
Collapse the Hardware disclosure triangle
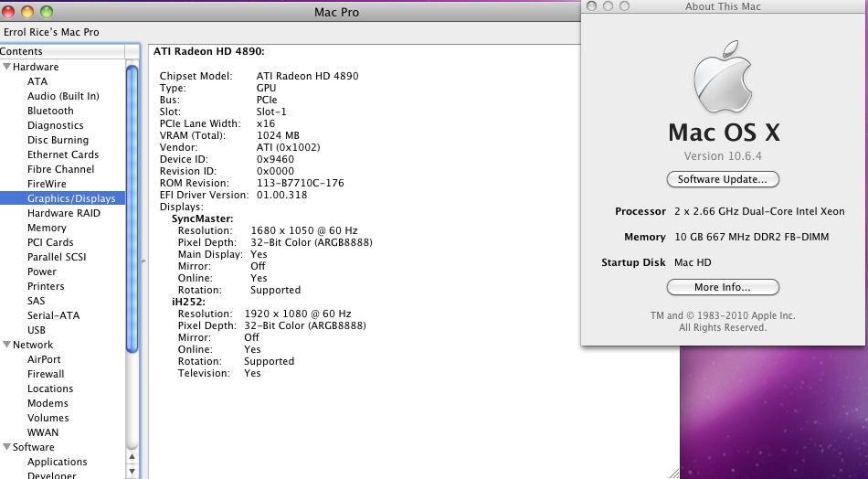point(6,67)
